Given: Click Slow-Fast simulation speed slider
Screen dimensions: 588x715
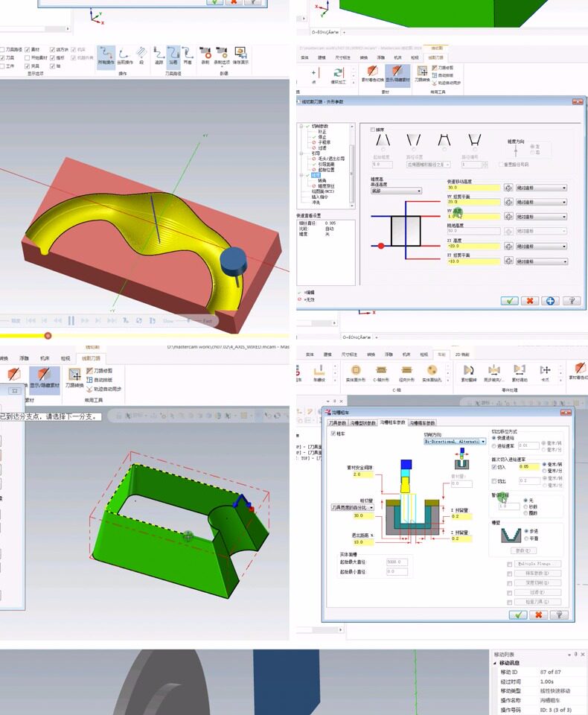Looking at the screenshot, I should [x=187, y=321].
